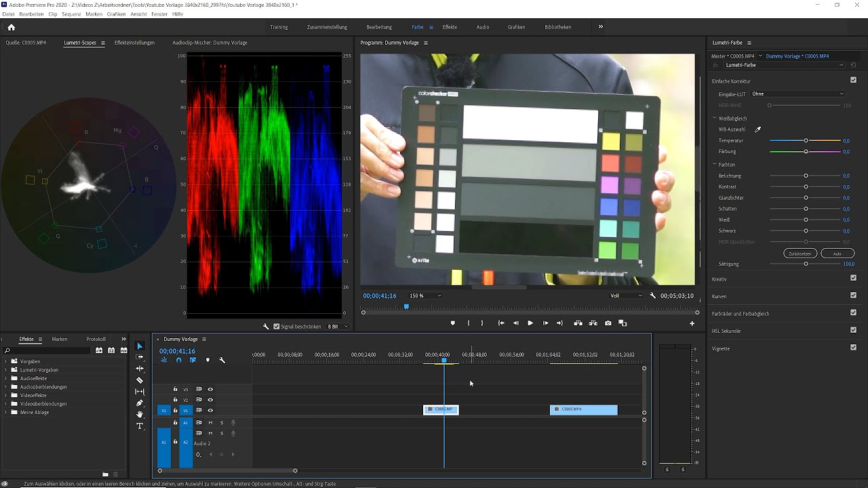Toggle HSL Sekundär checkbox
Viewport: 868px width, 488px height.
point(854,330)
